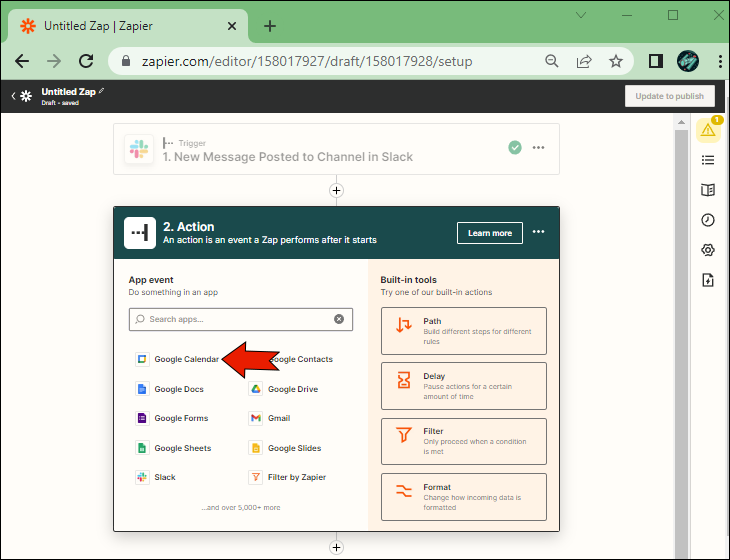Reload the page
This screenshot has height=560, width=730.
[86, 61]
